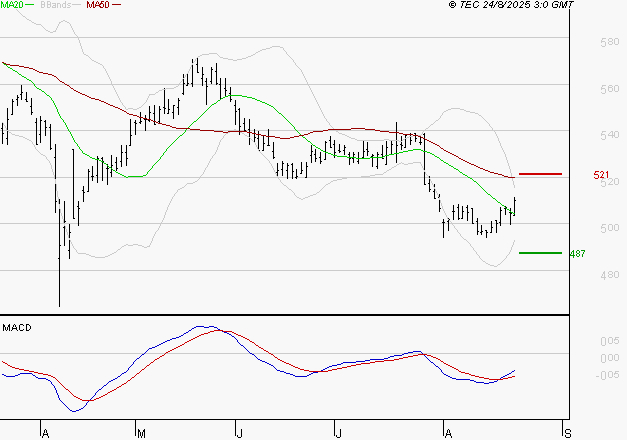Viewport: 627px width, 440px height.
Task: Click the MA20 legend label
Action: click(x=12, y=5)
